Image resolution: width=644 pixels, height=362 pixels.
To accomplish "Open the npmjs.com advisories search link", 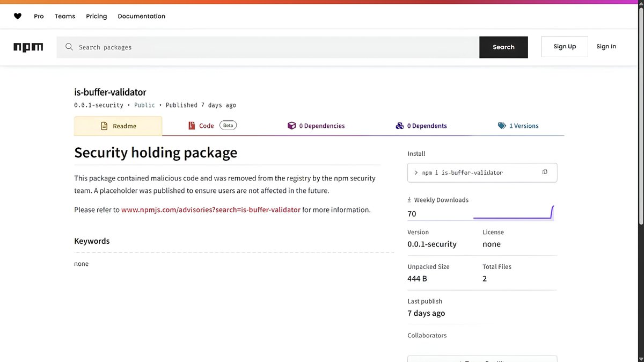I will 211,210.
